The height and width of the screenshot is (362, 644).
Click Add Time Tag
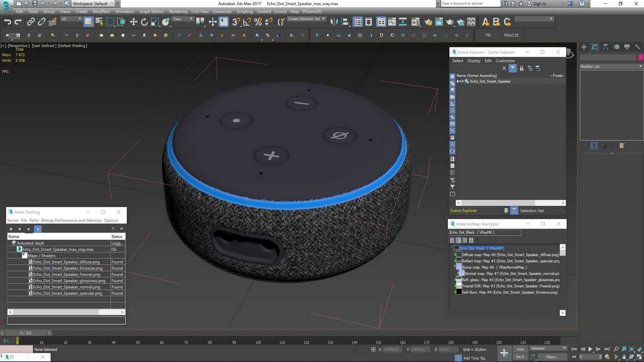tap(474, 358)
